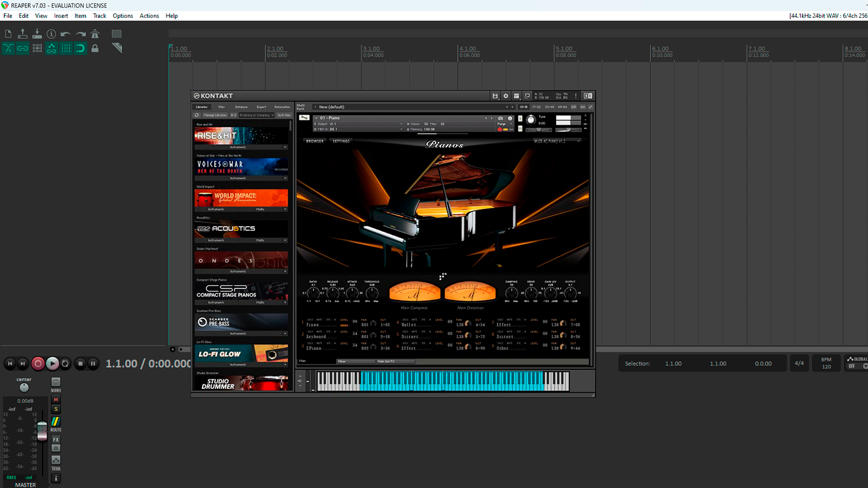This screenshot has width=868, height=488.
Task: Click Kontakt workspace layout panel icon
Action: pyautogui.click(x=517, y=96)
